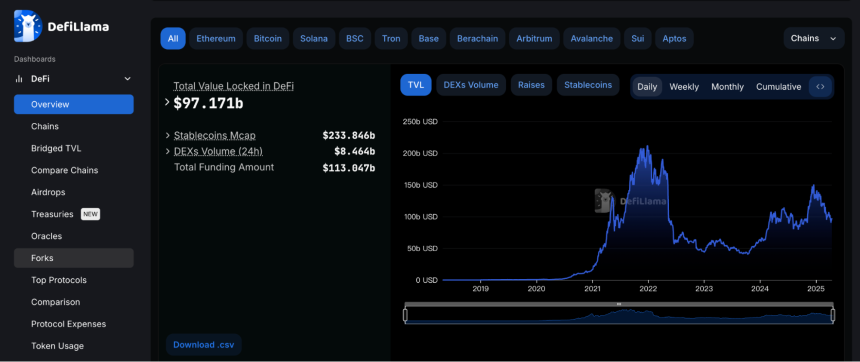Expand Total Value Locked breakdown arrow

tap(167, 102)
